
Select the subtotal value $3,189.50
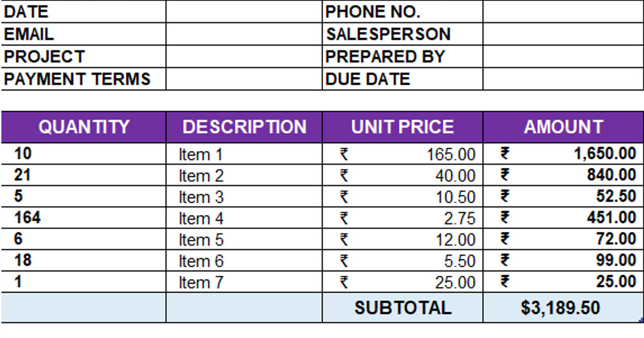coord(563,308)
